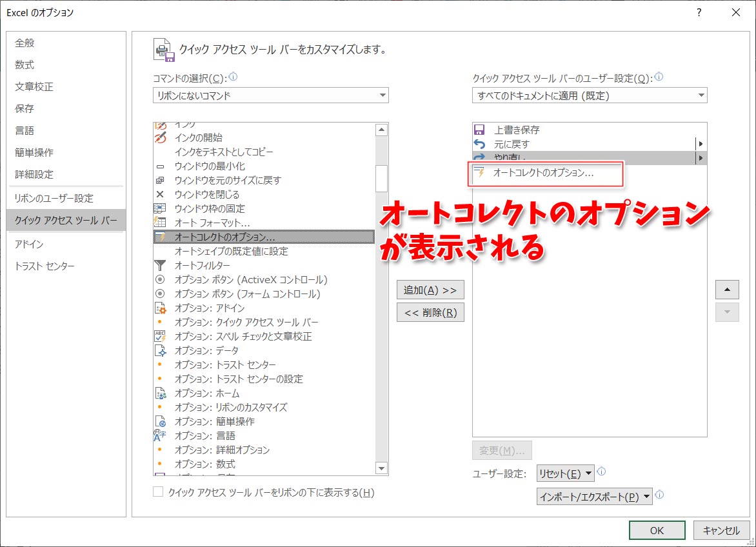Click command list scrollbar down arrow
The height and width of the screenshot is (547, 756).
pyautogui.click(x=381, y=468)
